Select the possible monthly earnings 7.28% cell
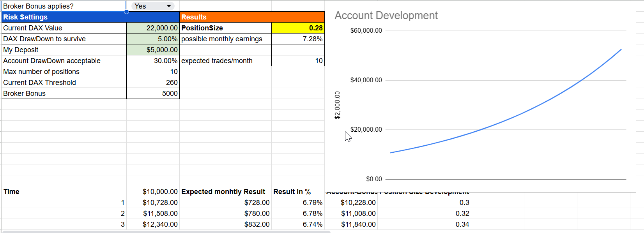 click(x=298, y=39)
